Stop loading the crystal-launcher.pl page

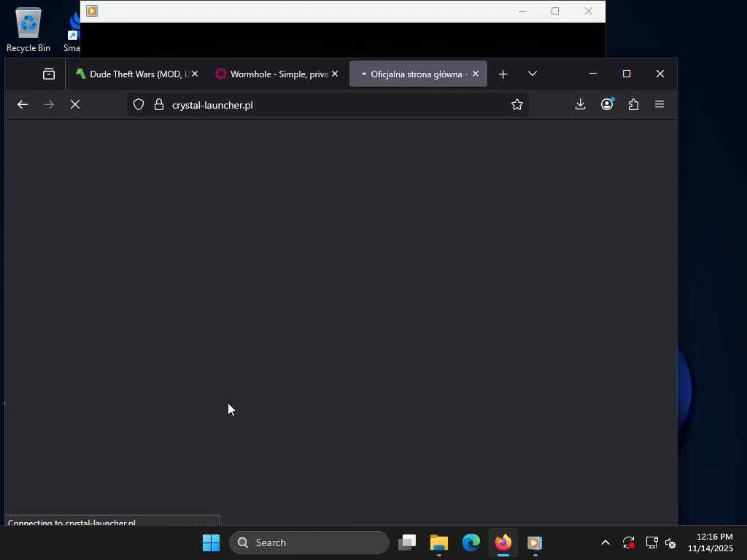75,104
